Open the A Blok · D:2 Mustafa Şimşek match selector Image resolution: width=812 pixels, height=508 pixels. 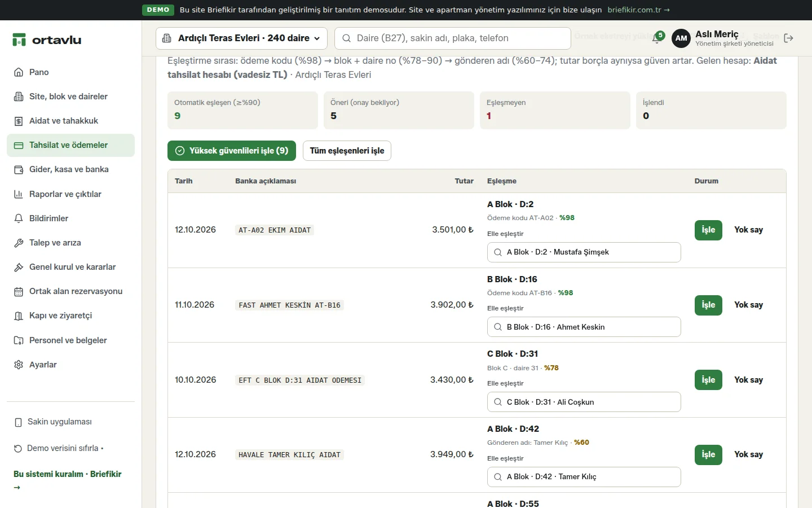point(584,252)
